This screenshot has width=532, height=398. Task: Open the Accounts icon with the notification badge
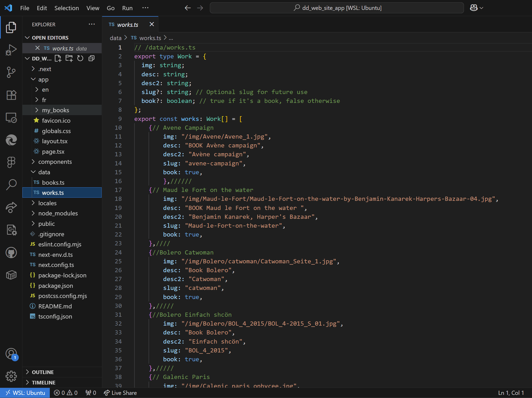click(x=11, y=354)
